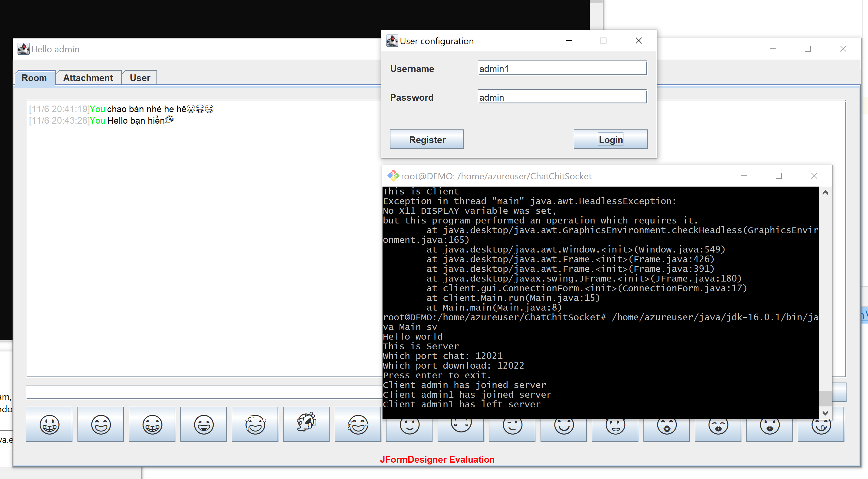Viewport: 868px width, 479px height.
Task: Open the User tab
Action: coord(139,77)
